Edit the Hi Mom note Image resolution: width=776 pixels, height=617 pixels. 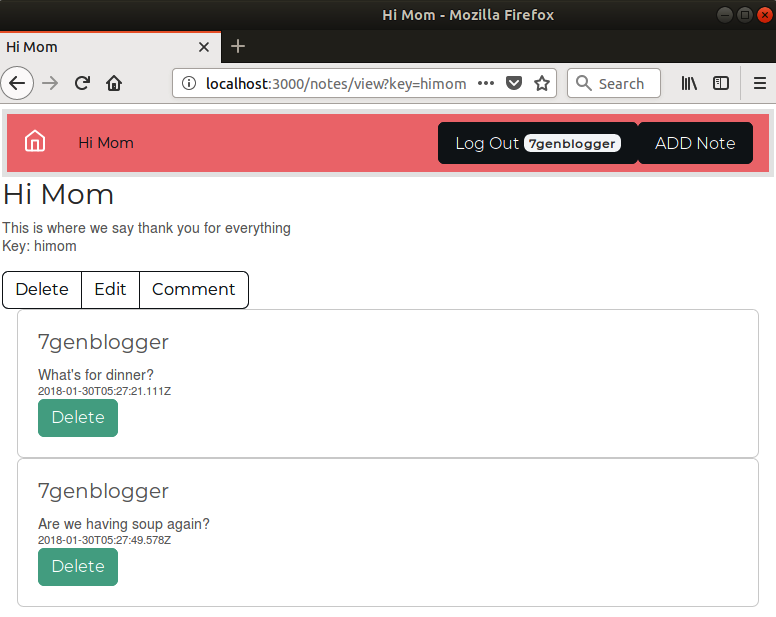(x=110, y=289)
